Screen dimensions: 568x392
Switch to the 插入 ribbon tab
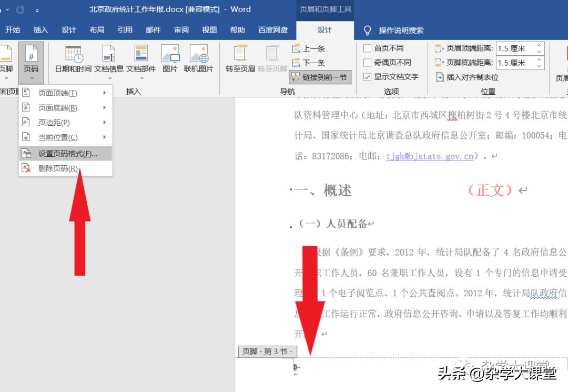[x=40, y=30]
